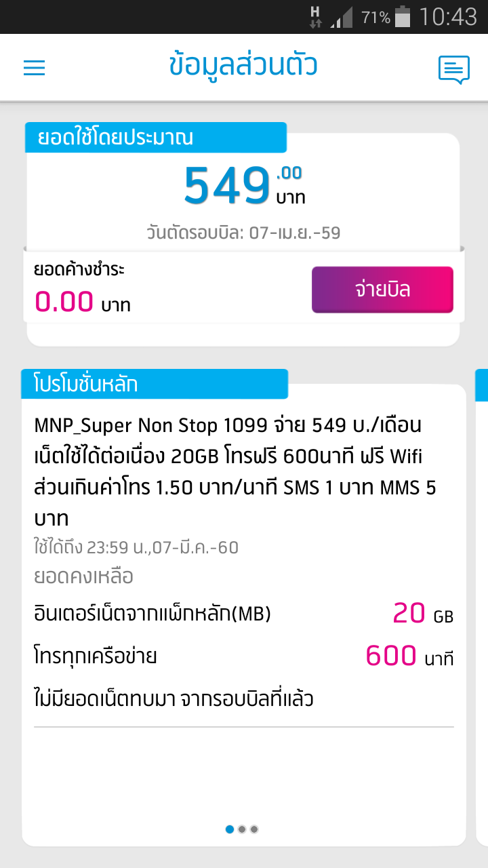Screen dimensions: 488x868
Task: Jump to the third carousel page dot
Action: tap(254, 829)
